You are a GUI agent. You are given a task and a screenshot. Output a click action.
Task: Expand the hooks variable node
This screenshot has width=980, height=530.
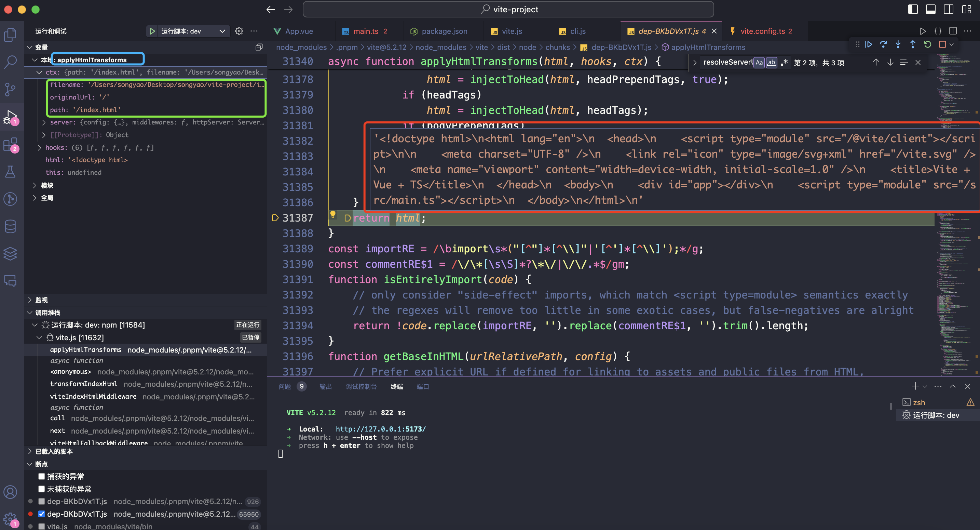tap(39, 147)
